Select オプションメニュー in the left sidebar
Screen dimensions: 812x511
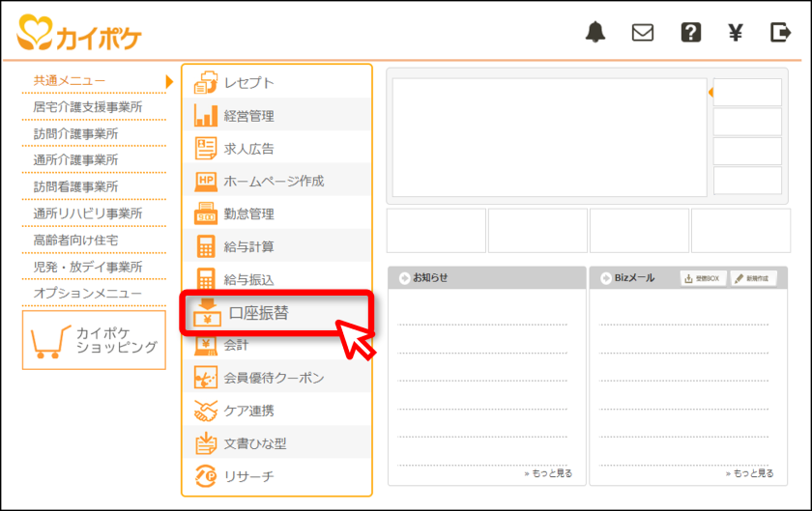click(88, 293)
